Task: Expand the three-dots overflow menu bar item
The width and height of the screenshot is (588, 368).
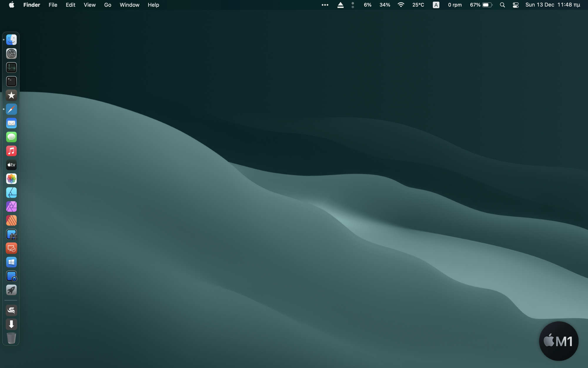Action: [325, 5]
